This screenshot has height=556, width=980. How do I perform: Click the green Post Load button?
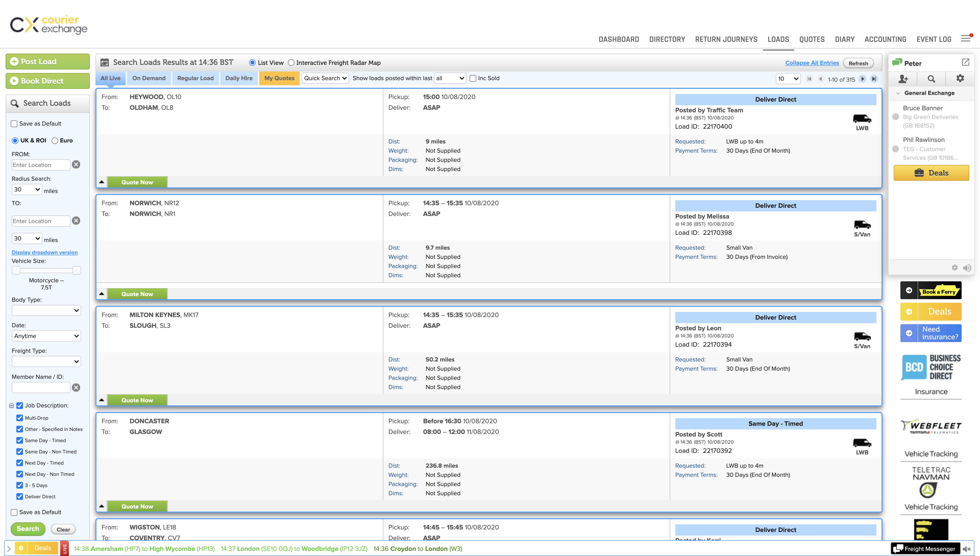pyautogui.click(x=47, y=62)
